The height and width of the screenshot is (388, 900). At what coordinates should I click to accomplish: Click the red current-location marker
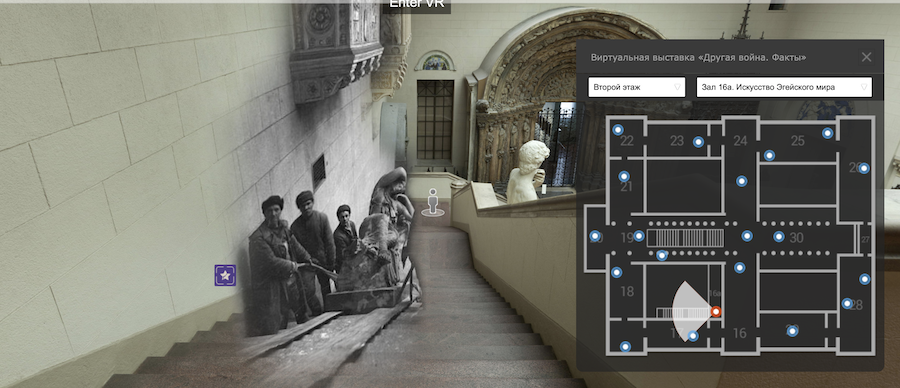[716, 311]
